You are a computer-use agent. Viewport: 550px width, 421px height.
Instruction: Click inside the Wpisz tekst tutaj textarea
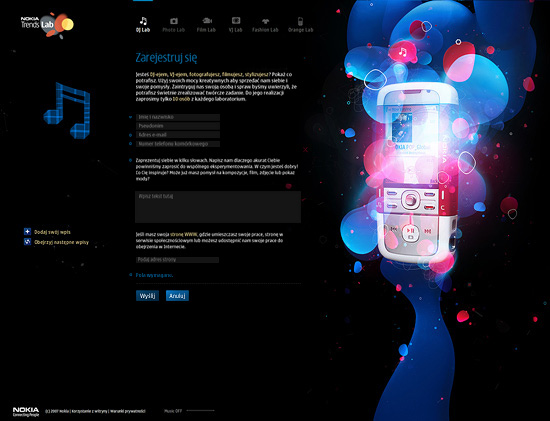[x=218, y=207]
